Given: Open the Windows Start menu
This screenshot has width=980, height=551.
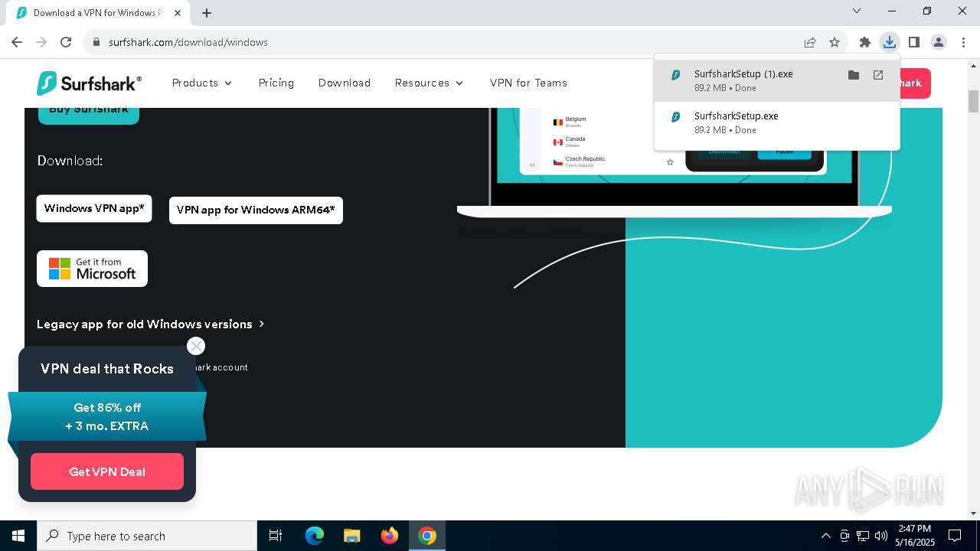Looking at the screenshot, I should pos(18,536).
